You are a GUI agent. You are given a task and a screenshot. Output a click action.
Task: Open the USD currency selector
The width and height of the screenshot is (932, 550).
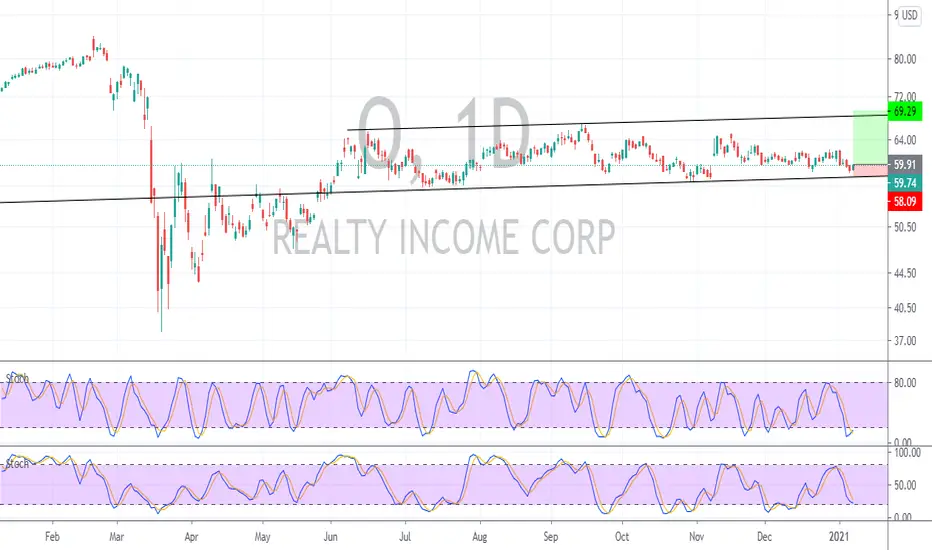909,15
